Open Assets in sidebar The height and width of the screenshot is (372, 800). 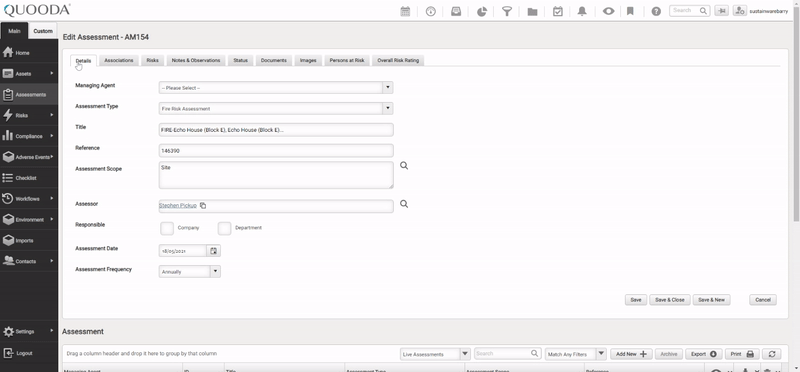(x=29, y=73)
